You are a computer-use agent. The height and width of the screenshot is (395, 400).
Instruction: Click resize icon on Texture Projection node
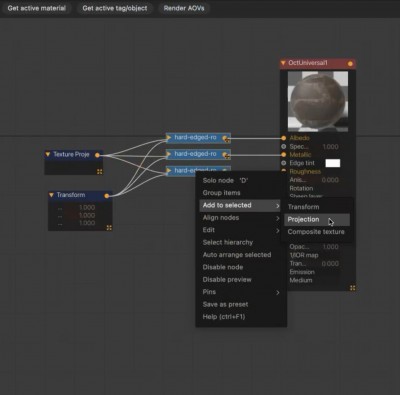100,172
